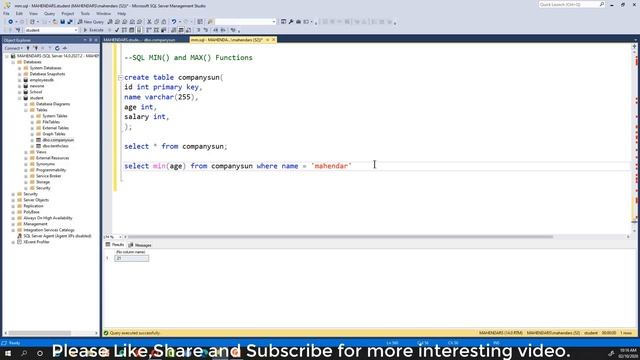Open the Edit menu

point(19,13)
